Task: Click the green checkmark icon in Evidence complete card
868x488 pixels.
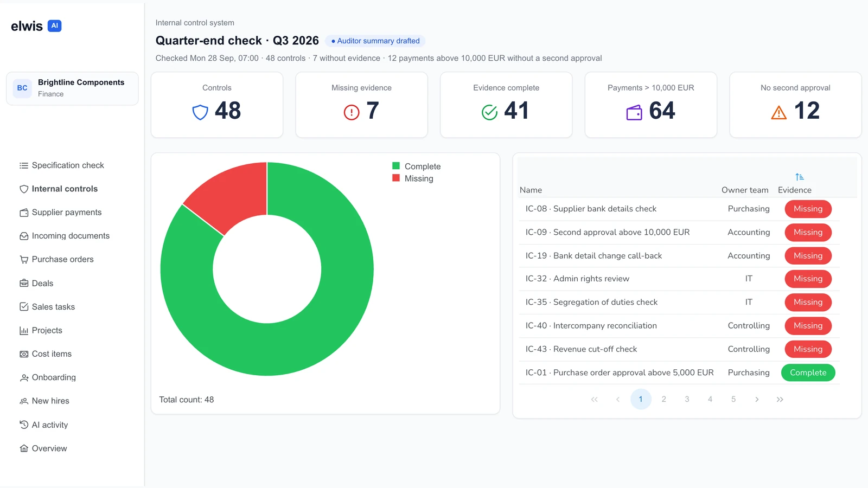Action: (x=489, y=112)
